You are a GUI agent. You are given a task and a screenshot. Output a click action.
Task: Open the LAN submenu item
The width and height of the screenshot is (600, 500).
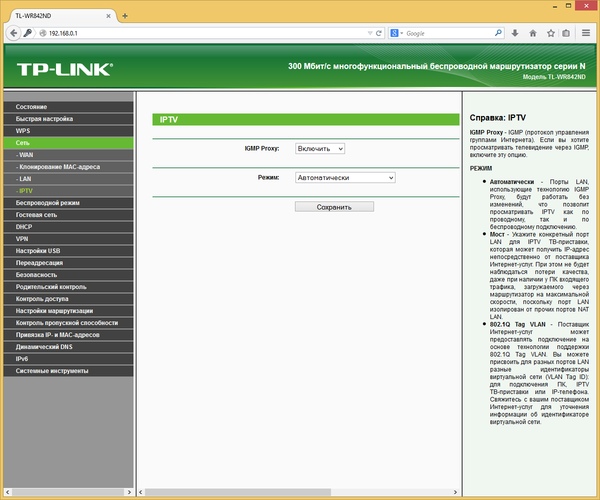[69, 179]
